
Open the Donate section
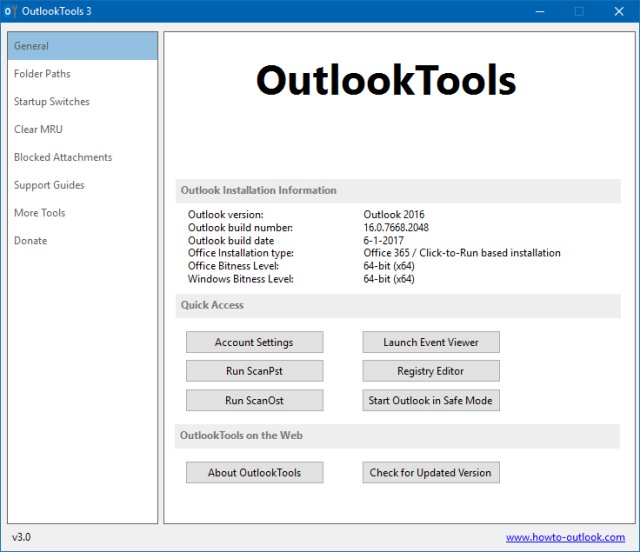82,240
